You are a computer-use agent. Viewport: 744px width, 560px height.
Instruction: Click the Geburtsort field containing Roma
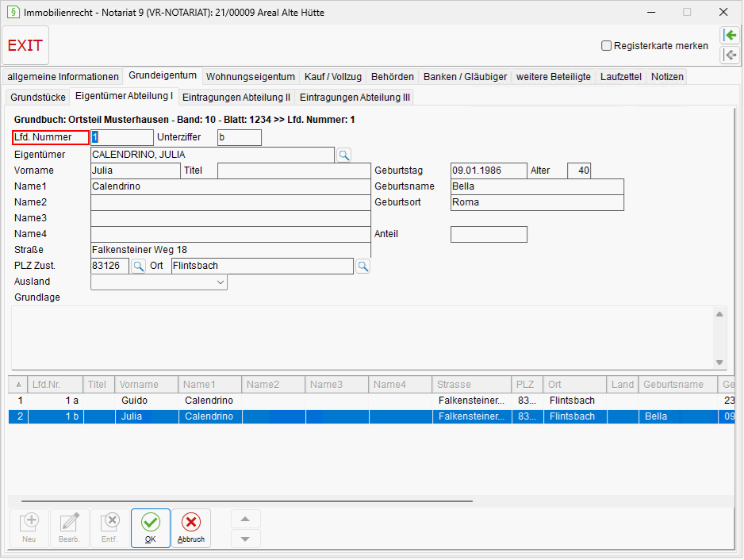point(537,202)
